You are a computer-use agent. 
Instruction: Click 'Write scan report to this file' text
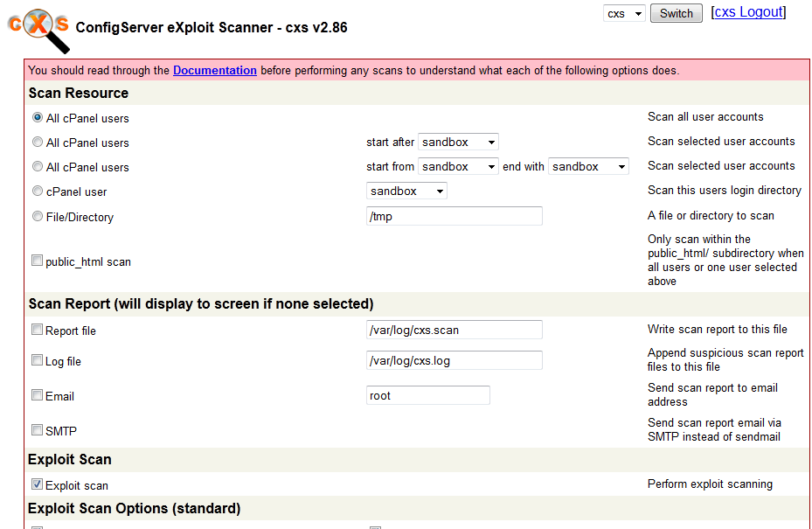(718, 329)
